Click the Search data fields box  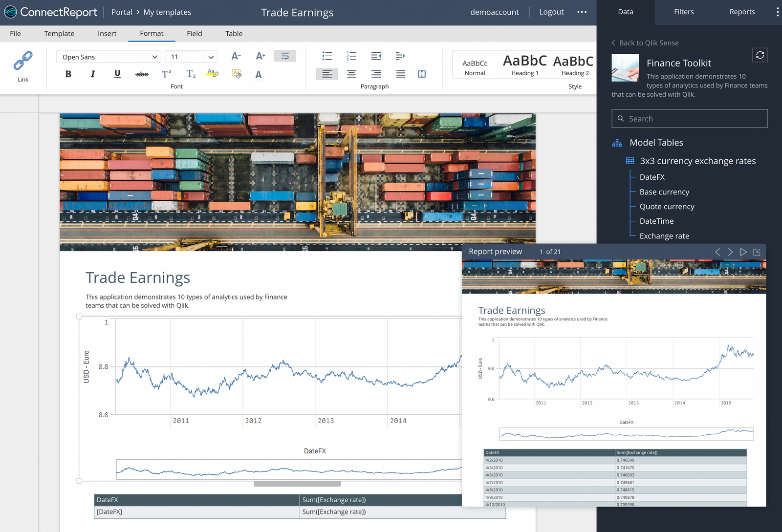point(689,118)
